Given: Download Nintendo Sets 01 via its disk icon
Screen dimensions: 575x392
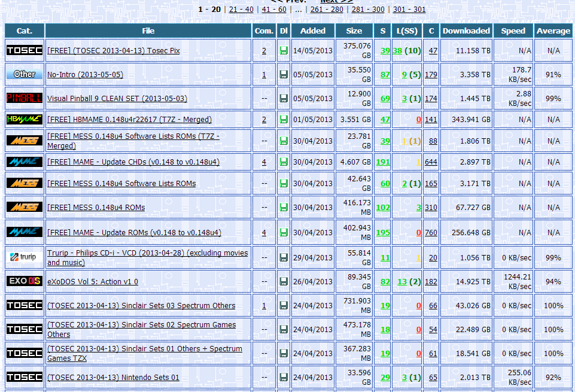Looking at the screenshot, I should 284,377.
